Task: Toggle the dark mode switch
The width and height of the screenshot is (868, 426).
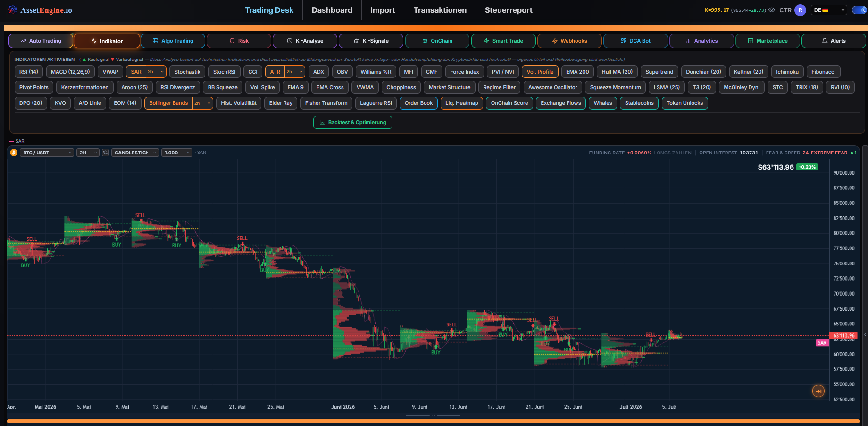Action: (x=859, y=10)
